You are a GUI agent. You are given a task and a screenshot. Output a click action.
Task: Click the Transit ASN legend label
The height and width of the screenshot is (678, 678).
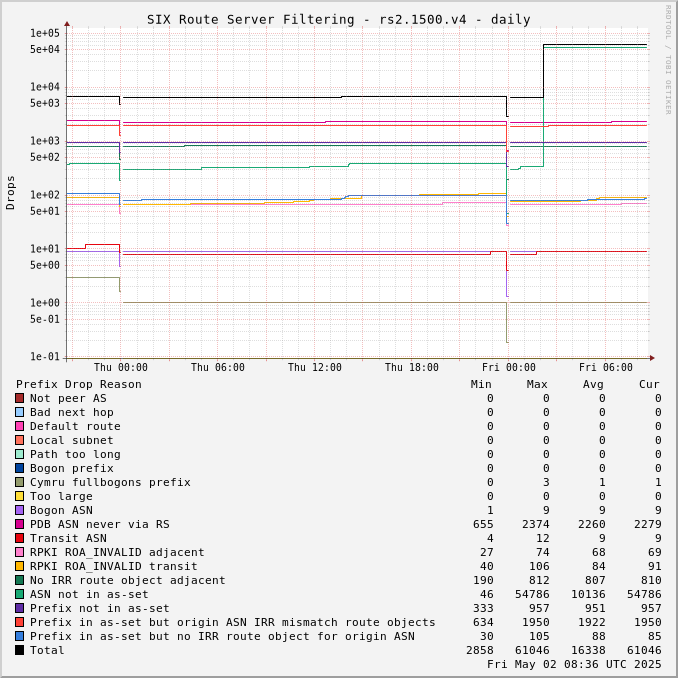pos(68,538)
